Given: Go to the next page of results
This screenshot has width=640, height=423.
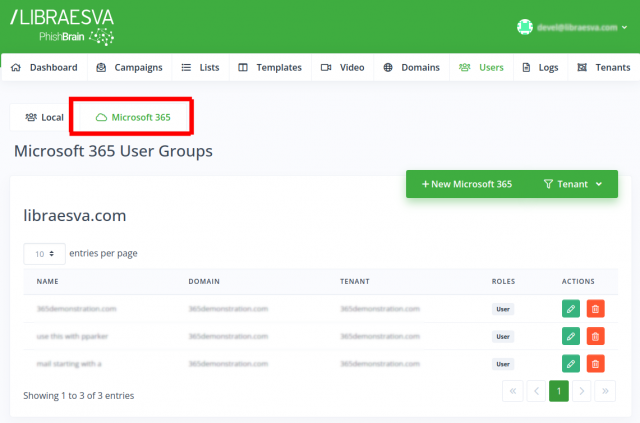Looking at the screenshot, I should 582,391.
